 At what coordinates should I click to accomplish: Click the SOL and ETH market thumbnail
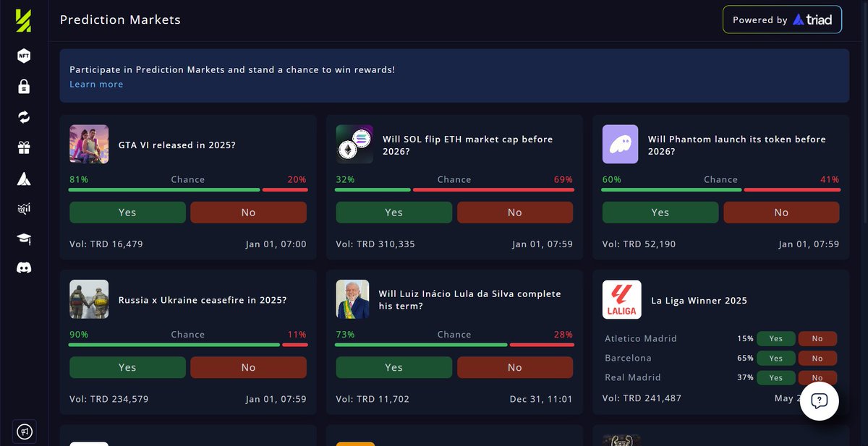(354, 144)
